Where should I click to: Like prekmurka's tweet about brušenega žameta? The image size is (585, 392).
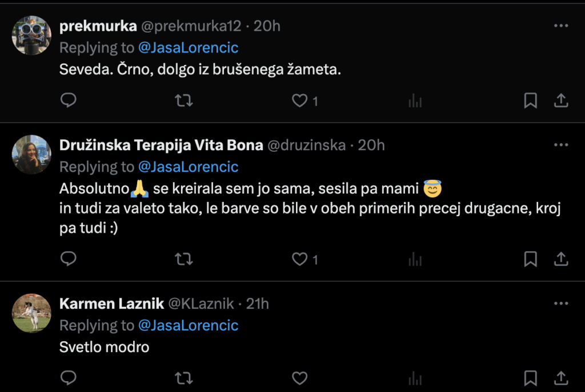pos(300,101)
